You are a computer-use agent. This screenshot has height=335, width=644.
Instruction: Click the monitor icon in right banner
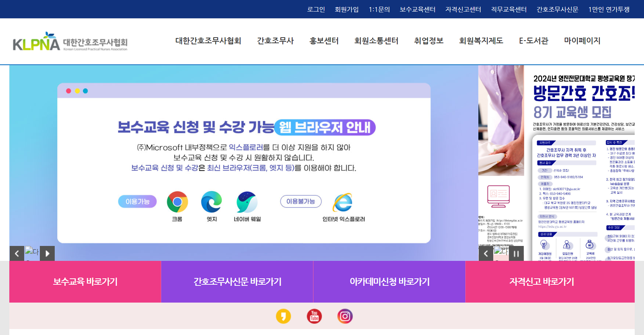coord(498,196)
